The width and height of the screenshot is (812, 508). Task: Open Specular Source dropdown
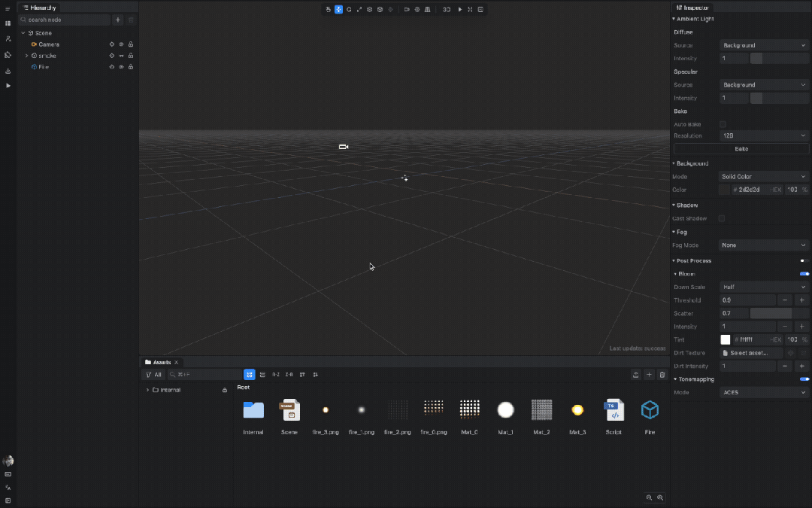(x=764, y=84)
